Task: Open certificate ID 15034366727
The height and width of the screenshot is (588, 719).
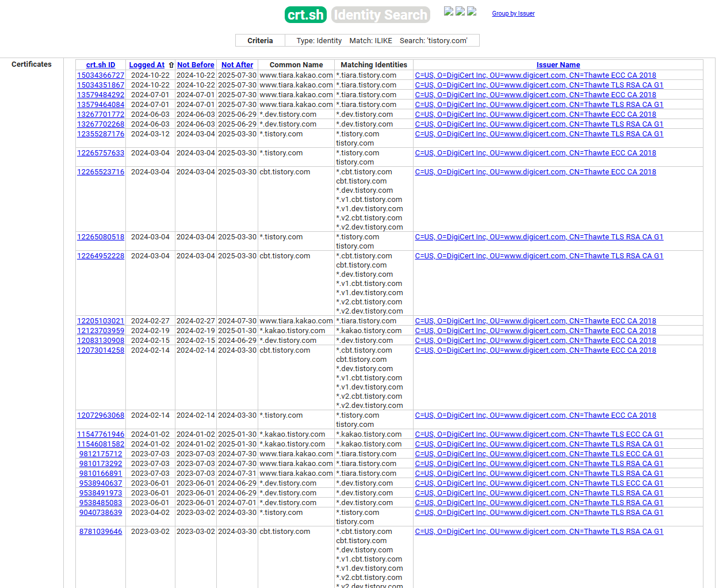Action: point(101,75)
